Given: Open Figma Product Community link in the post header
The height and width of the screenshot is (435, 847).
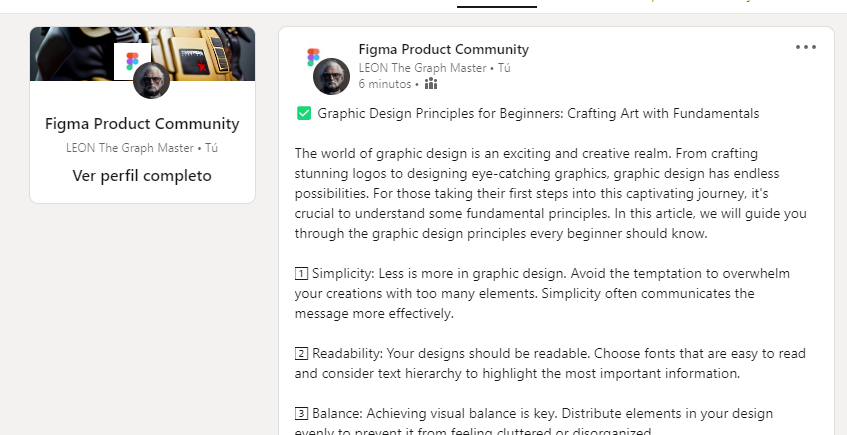Looking at the screenshot, I should click(443, 49).
